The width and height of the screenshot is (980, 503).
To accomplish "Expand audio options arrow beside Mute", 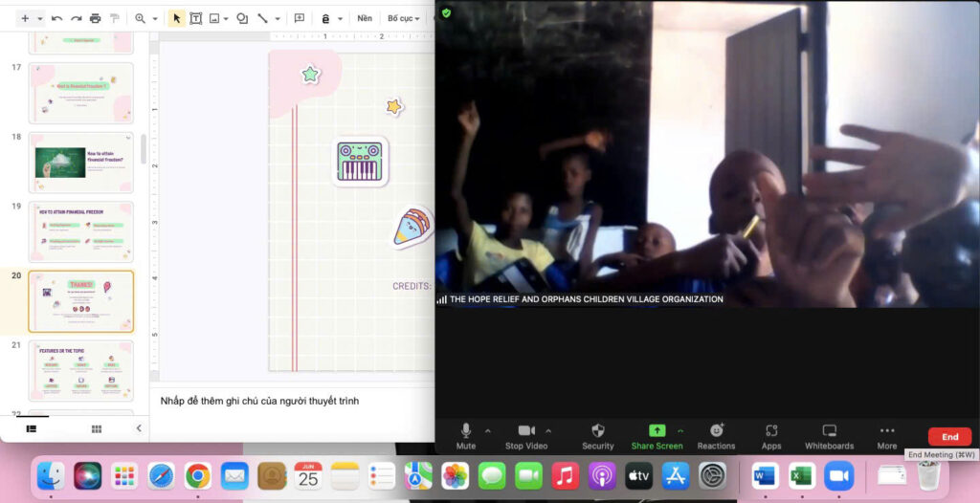I will (x=488, y=430).
